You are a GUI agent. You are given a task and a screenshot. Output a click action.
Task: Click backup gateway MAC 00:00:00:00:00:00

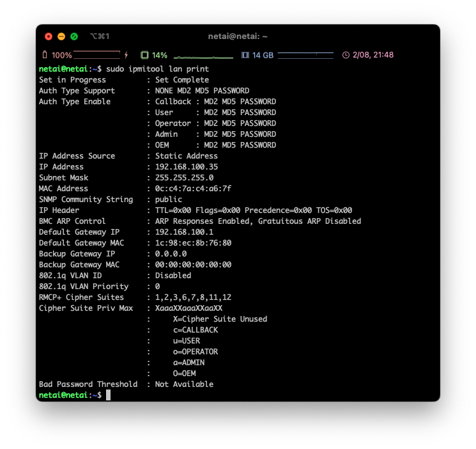coord(194,265)
